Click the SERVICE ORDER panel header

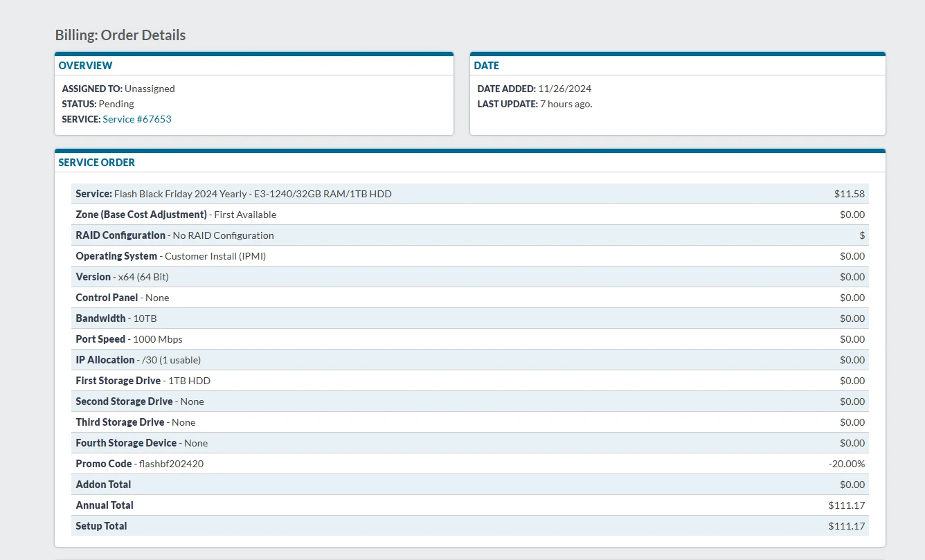pos(96,163)
